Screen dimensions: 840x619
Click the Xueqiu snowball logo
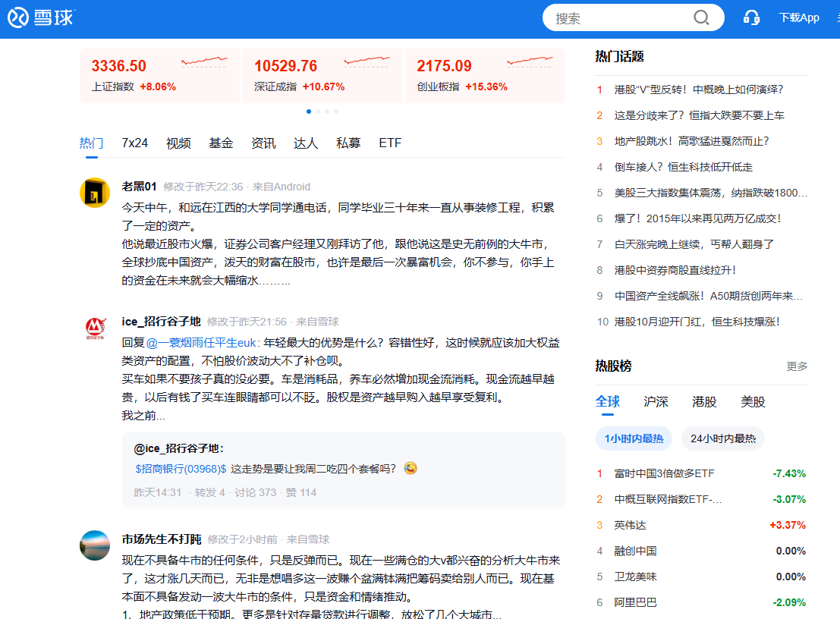click(41, 17)
